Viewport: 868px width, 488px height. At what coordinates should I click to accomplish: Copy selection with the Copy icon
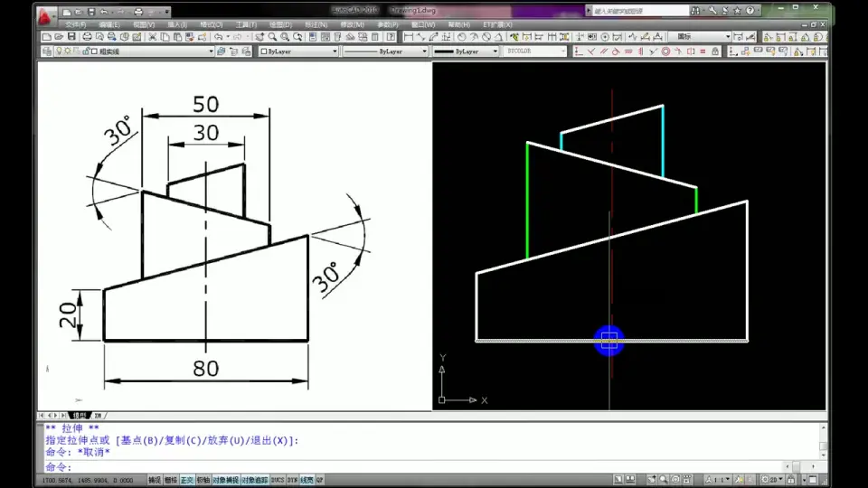tap(165, 37)
